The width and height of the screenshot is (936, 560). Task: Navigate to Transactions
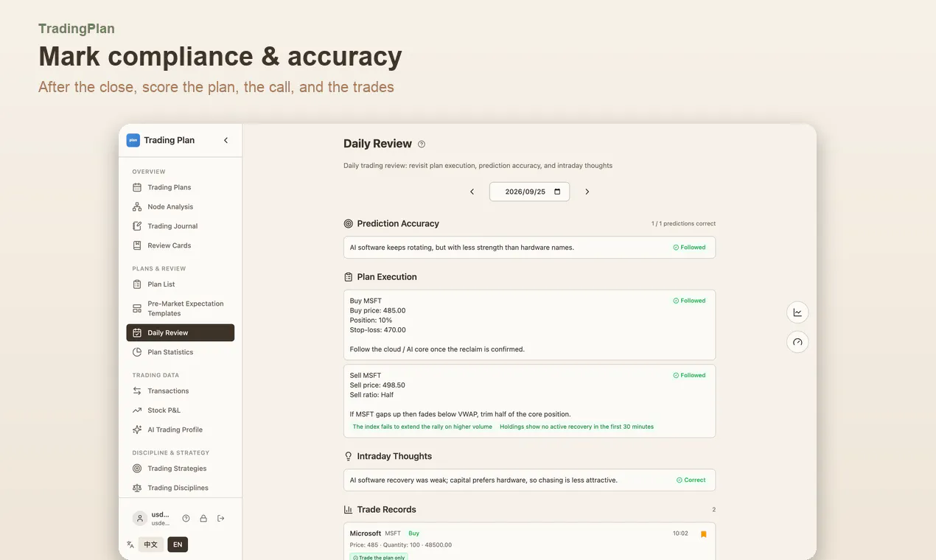pyautogui.click(x=181, y=391)
